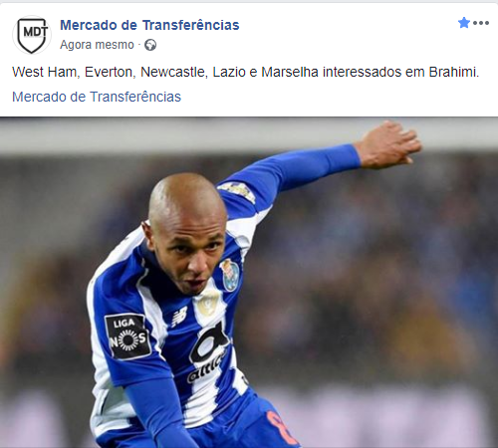The width and height of the screenshot is (498, 448).
Task: Open the Mercado de Transferências page title
Action: pyautogui.click(x=149, y=25)
